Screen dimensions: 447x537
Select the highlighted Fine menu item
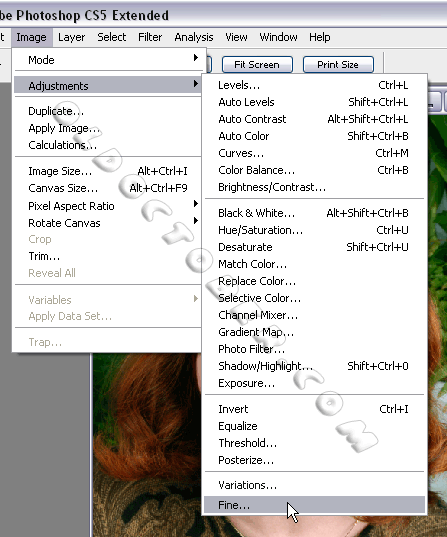point(314,505)
